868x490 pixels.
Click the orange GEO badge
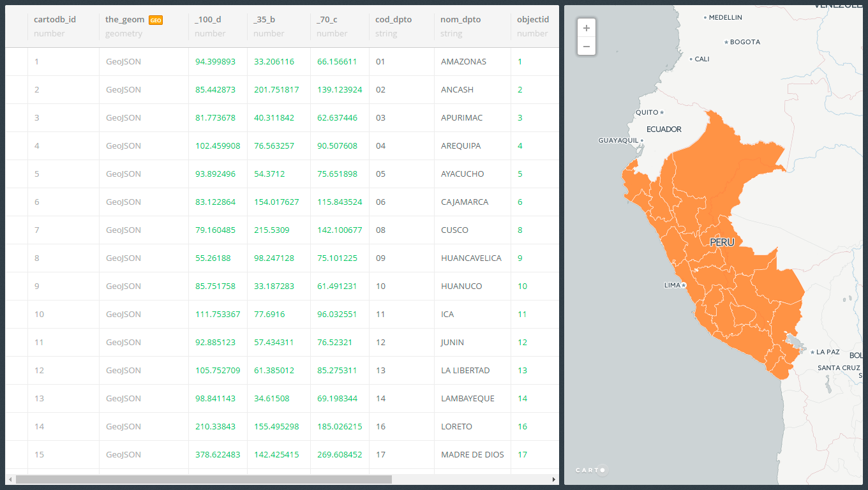coord(156,20)
